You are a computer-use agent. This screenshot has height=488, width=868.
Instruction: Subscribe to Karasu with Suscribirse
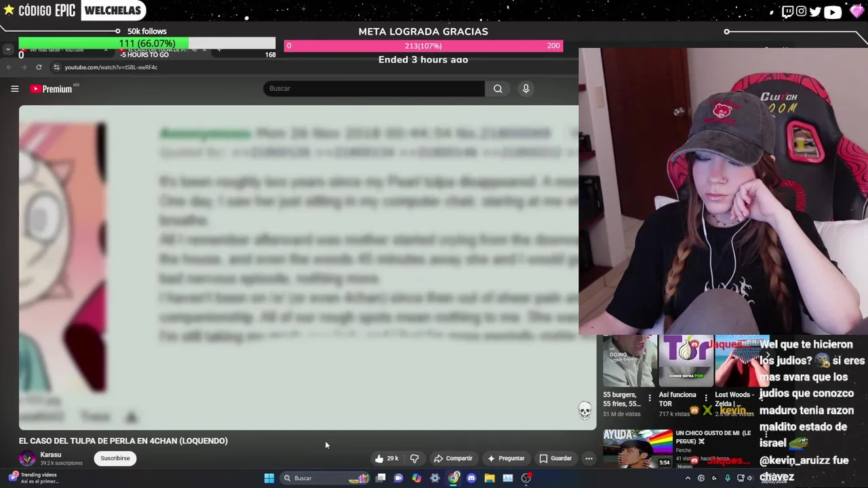115,458
